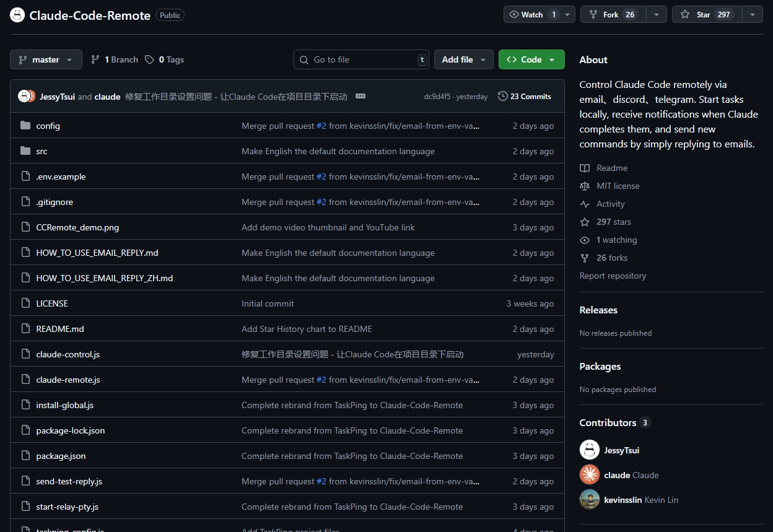Click JessyTsui's avatar in Contributors
773x532 pixels.
pyautogui.click(x=590, y=450)
